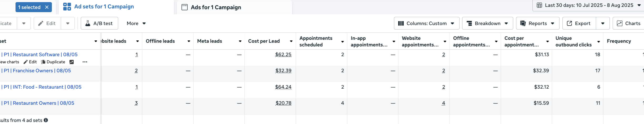Expand the Export options dropdown arrow
The image size is (644, 124).
point(603,23)
